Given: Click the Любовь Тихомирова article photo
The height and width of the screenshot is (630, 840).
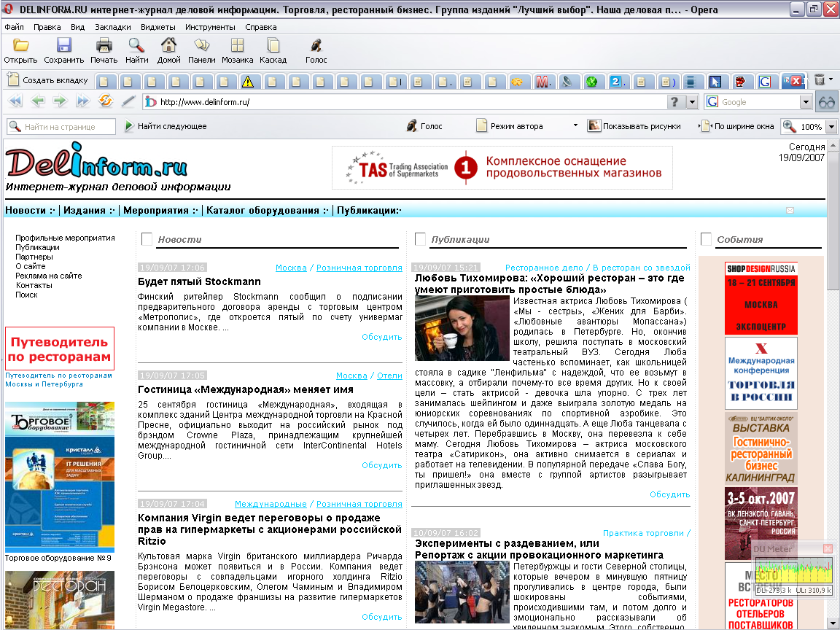Looking at the screenshot, I should [462, 328].
